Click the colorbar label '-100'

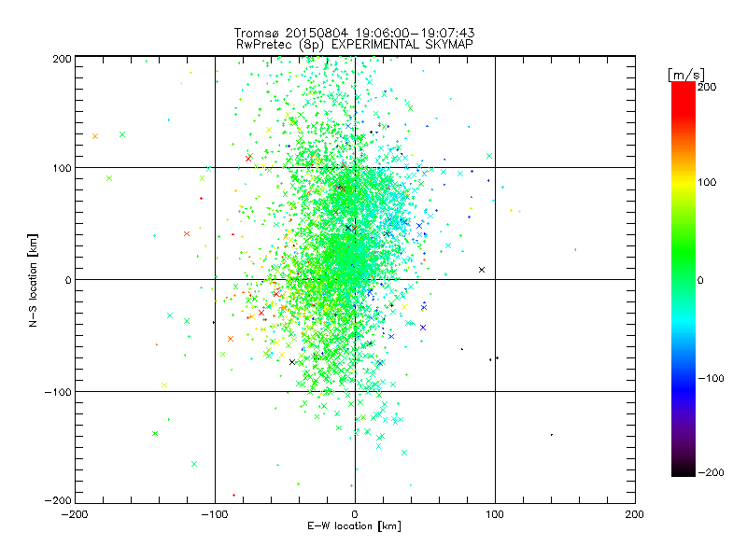pos(711,378)
